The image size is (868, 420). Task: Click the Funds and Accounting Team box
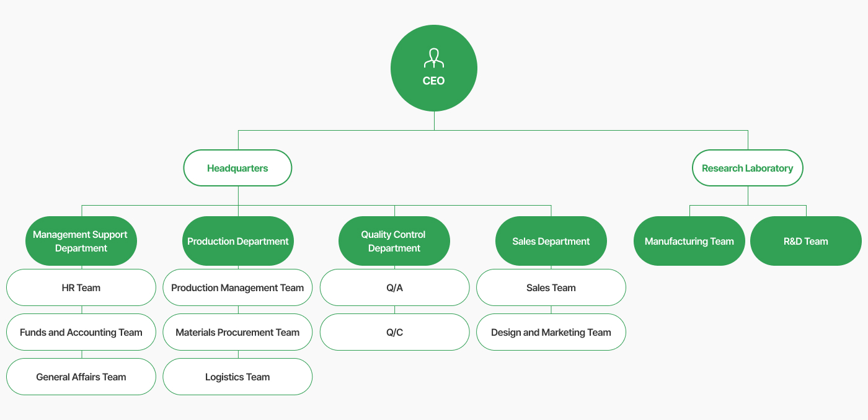tap(81, 332)
